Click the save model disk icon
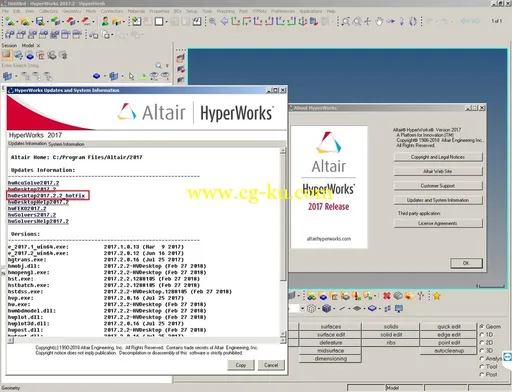Viewport: 512px width, 392px height. tap(40, 22)
